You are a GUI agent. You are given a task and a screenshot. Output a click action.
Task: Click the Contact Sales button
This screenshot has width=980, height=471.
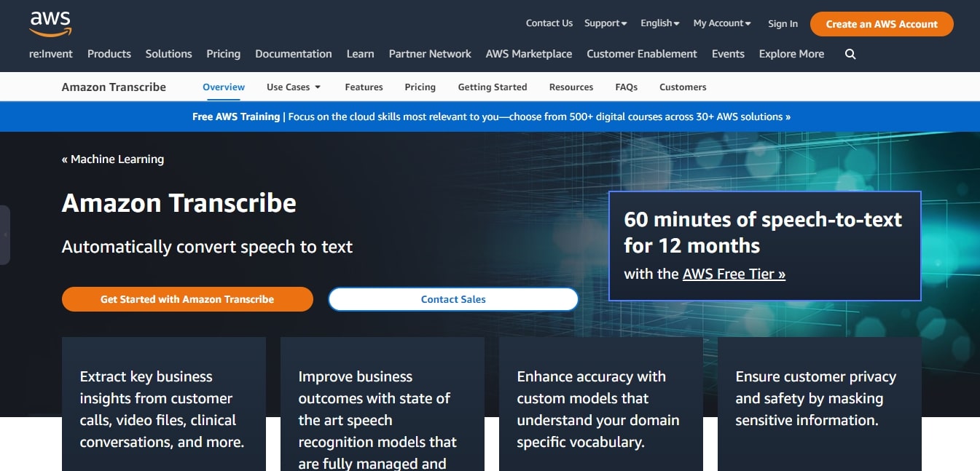point(453,299)
